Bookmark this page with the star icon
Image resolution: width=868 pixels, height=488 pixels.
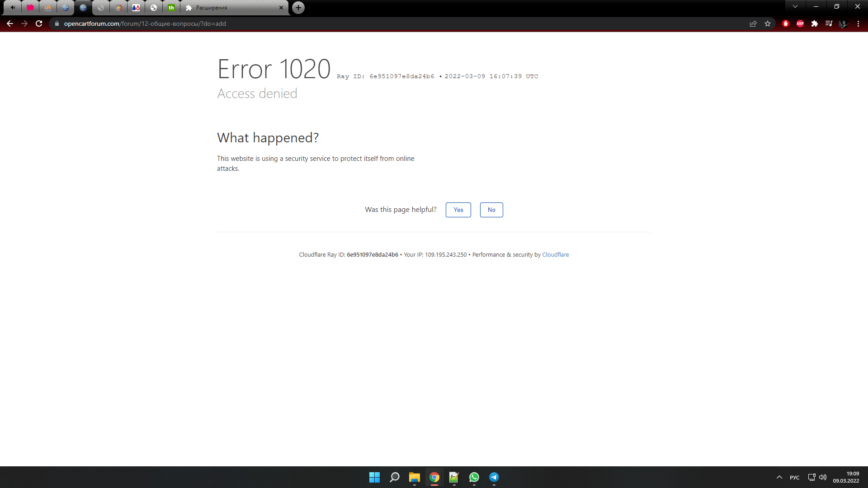coord(768,23)
